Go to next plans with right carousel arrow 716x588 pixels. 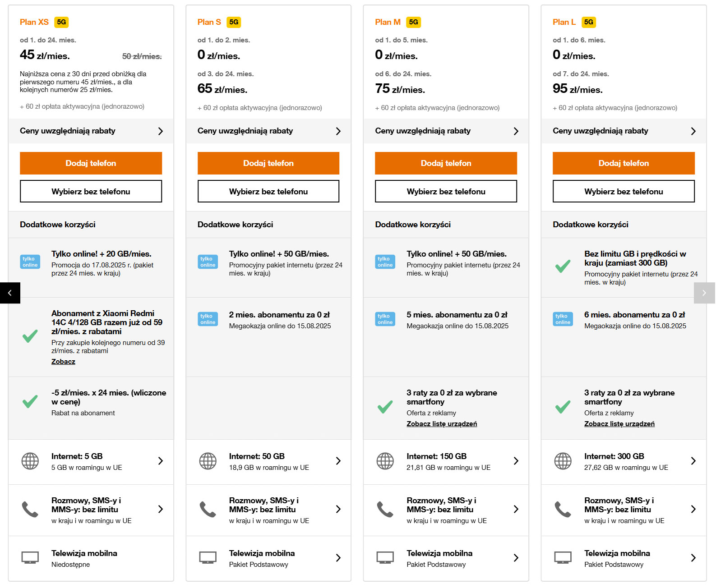pyautogui.click(x=704, y=293)
